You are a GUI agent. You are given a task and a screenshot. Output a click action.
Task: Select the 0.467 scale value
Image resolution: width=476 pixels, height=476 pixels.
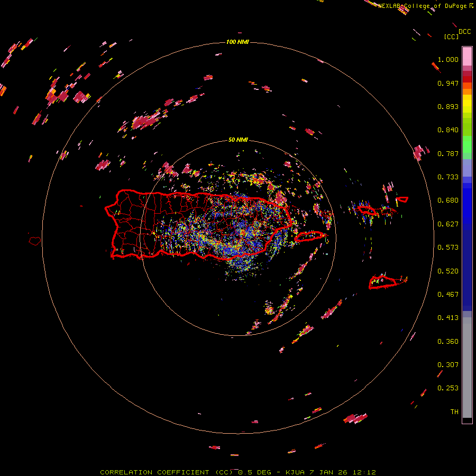click(x=448, y=295)
